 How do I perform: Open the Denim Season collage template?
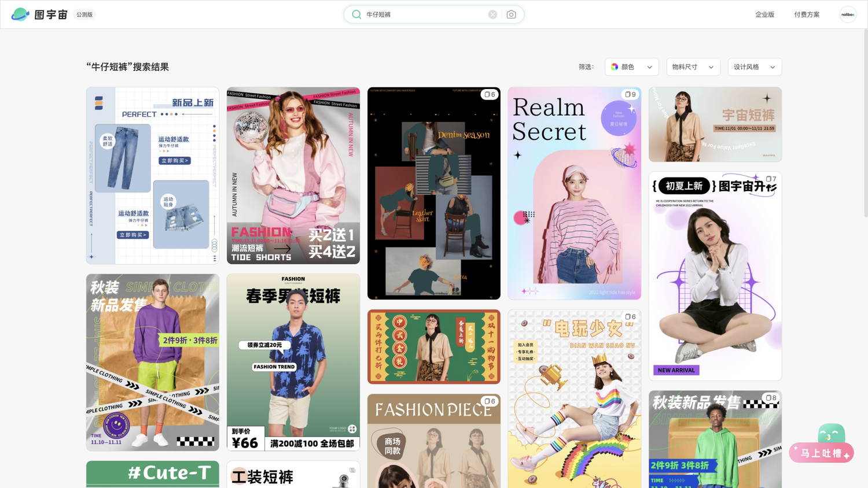click(434, 193)
